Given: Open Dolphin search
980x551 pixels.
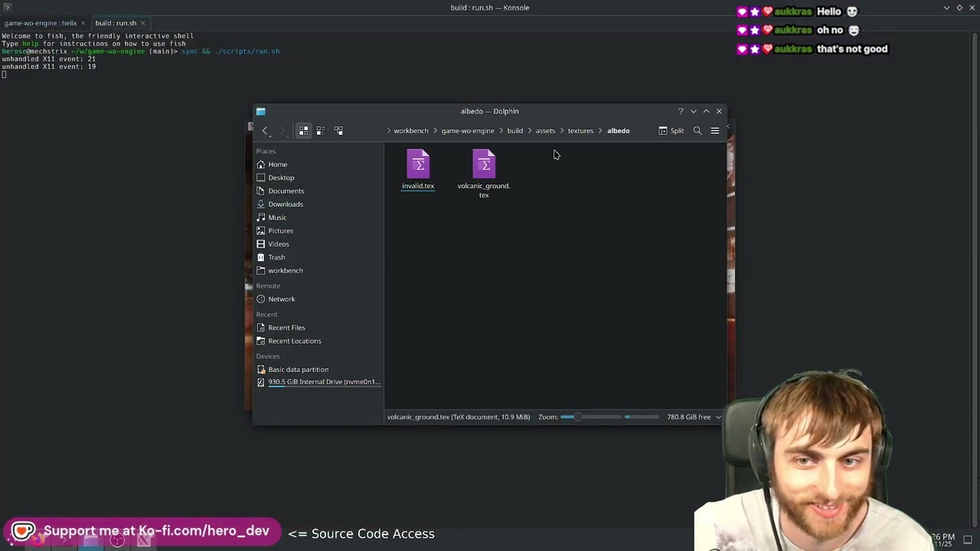Looking at the screenshot, I should coord(697,131).
